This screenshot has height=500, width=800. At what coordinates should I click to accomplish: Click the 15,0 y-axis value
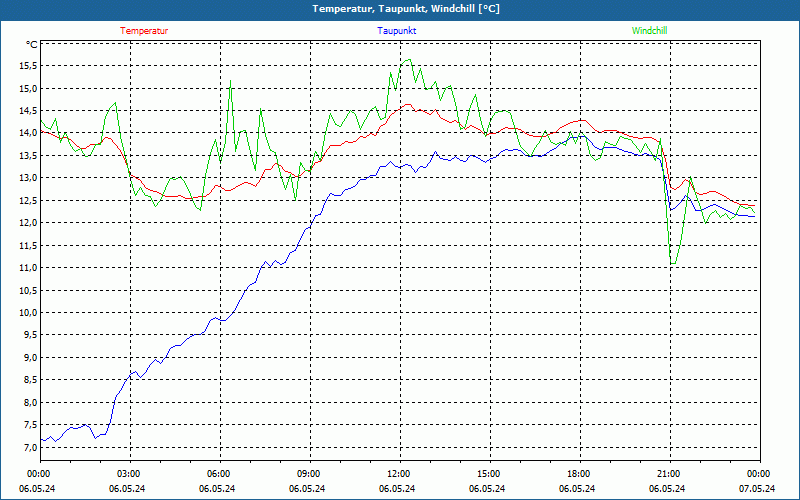click(29, 88)
